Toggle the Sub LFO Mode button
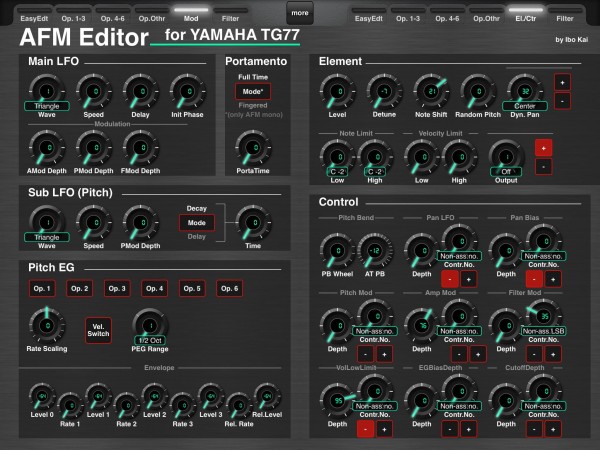 tap(197, 223)
